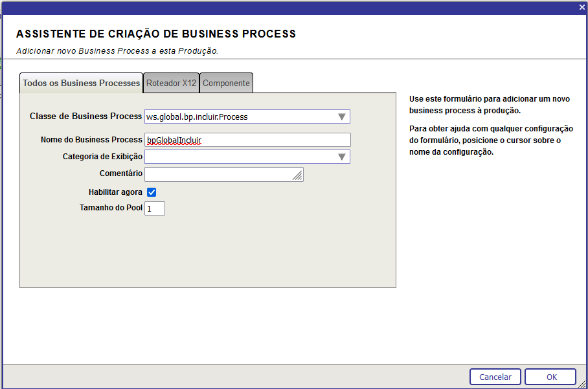Open the Componente tab
This screenshot has height=389, width=588.
226,83
